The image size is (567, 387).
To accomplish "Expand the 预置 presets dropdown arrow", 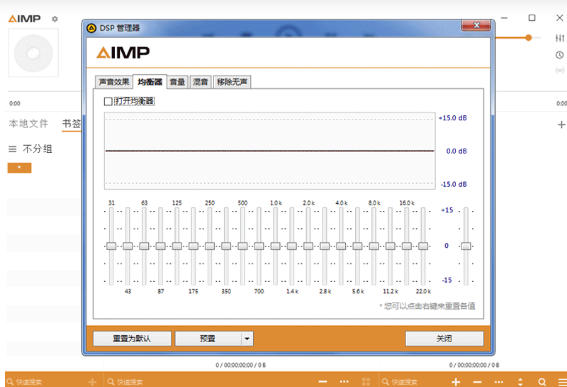I will tap(247, 339).
